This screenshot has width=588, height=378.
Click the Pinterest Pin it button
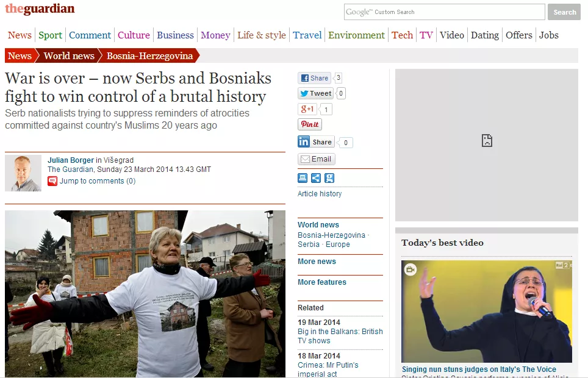[310, 124]
